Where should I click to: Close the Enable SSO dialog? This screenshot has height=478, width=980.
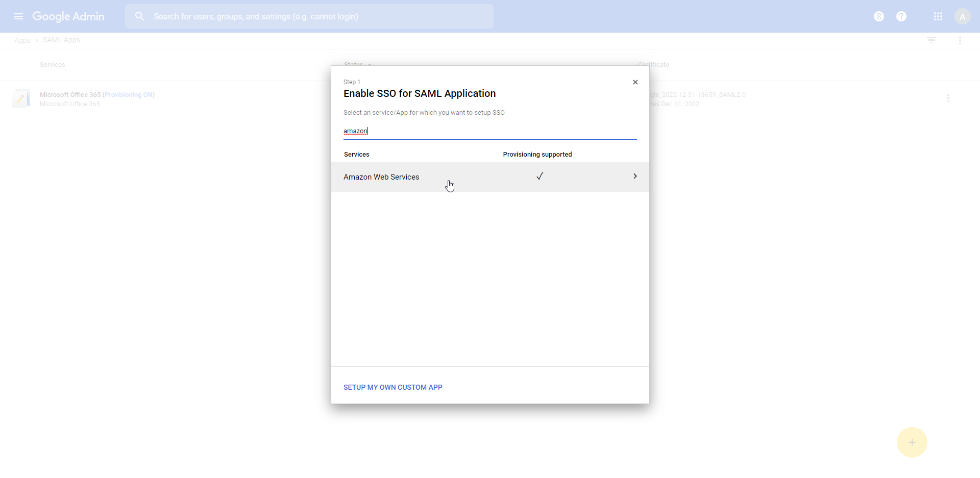click(x=635, y=82)
